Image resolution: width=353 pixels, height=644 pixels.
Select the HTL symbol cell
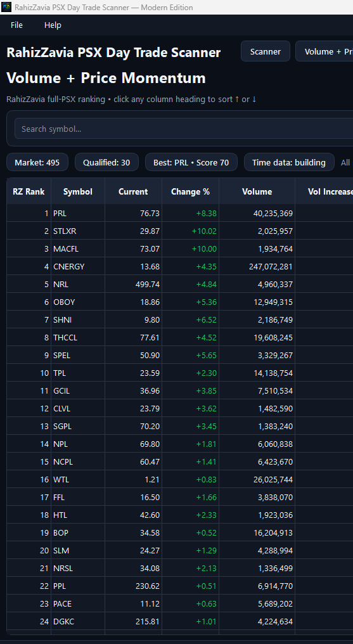pos(77,515)
